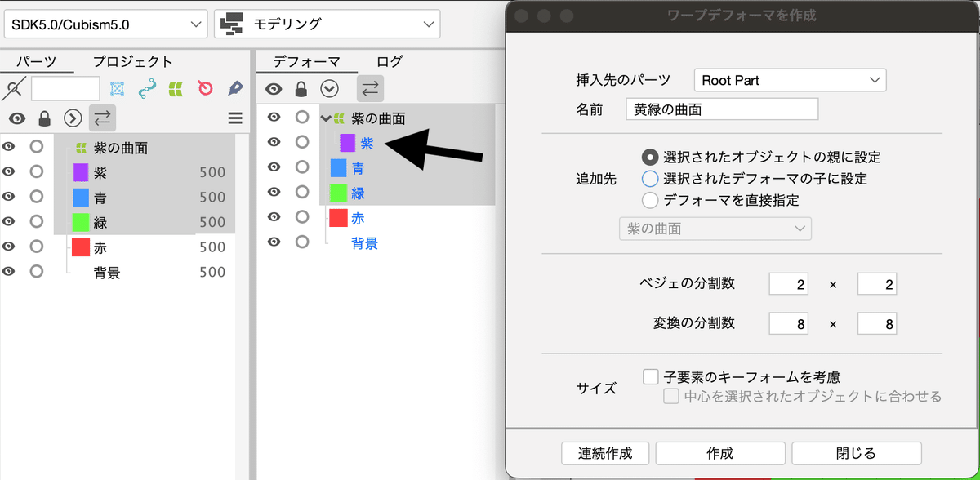Select 青 in the Deformer tree
This screenshot has height=480, width=980.
click(x=358, y=168)
